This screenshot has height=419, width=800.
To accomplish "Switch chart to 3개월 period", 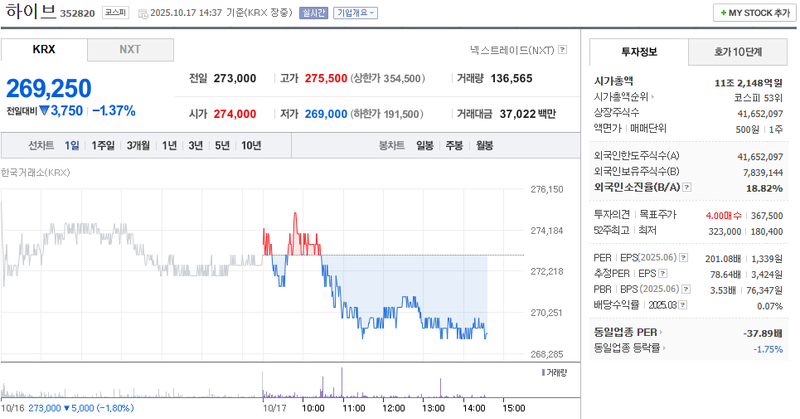I will [137, 145].
